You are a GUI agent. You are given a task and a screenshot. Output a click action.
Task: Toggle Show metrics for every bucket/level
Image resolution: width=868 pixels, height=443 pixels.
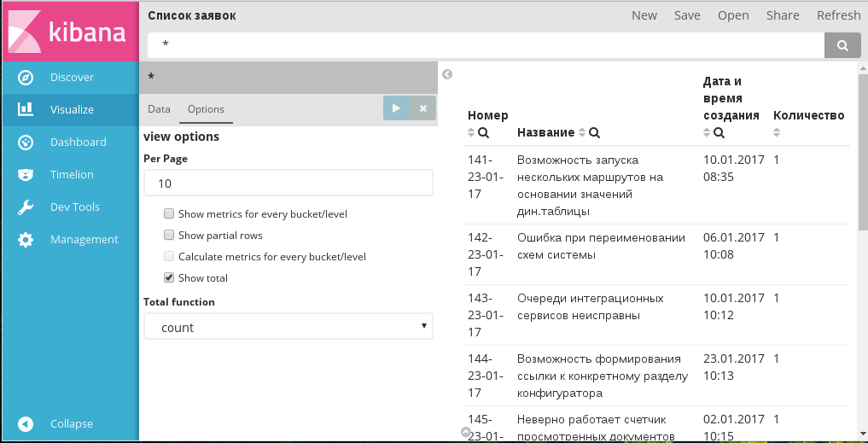point(169,213)
